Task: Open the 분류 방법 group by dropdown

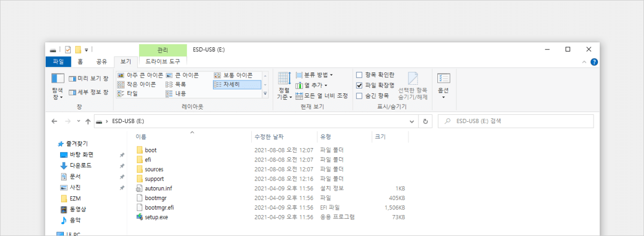Action: tap(314, 75)
